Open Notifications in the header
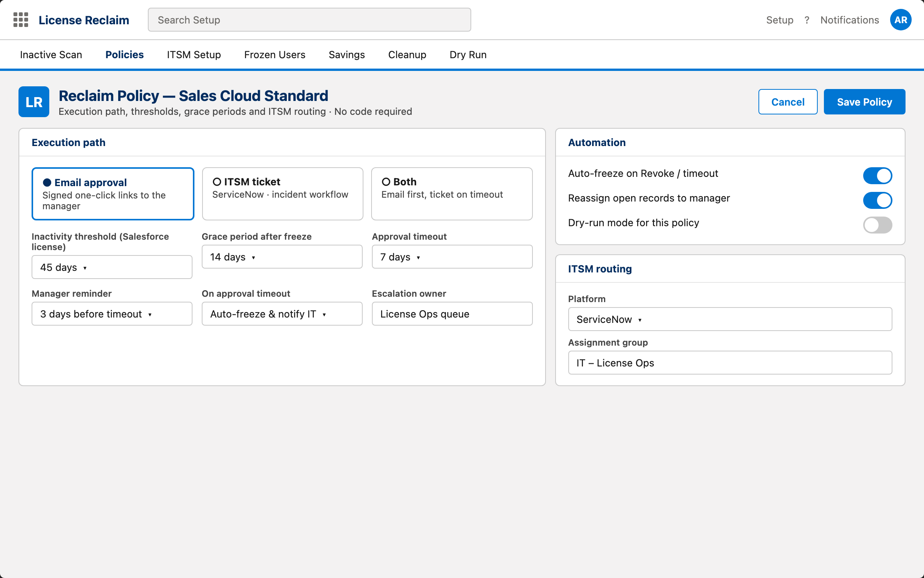The height and width of the screenshot is (578, 924). pos(850,20)
